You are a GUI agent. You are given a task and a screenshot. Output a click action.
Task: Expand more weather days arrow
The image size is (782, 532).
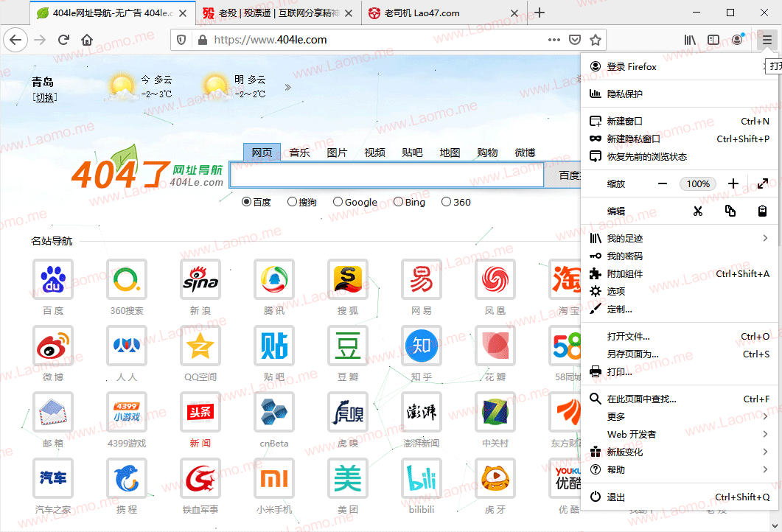tap(287, 87)
